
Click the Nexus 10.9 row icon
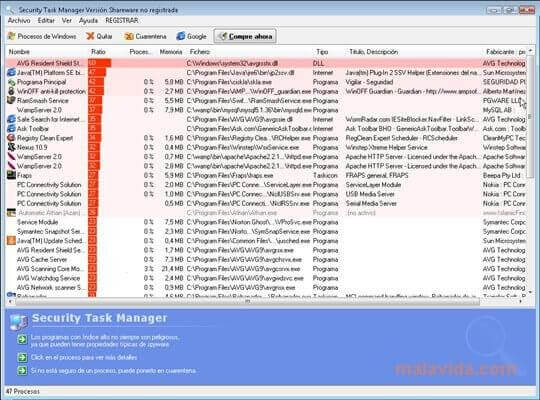click(x=11, y=147)
